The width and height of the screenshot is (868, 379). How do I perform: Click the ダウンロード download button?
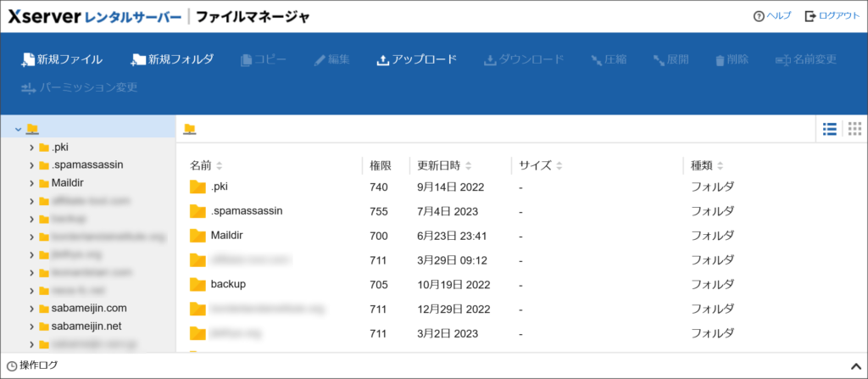click(x=524, y=60)
